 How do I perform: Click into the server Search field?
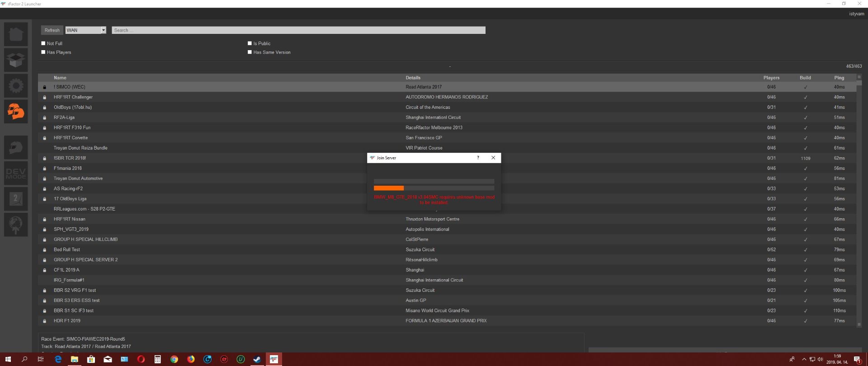[298, 30]
